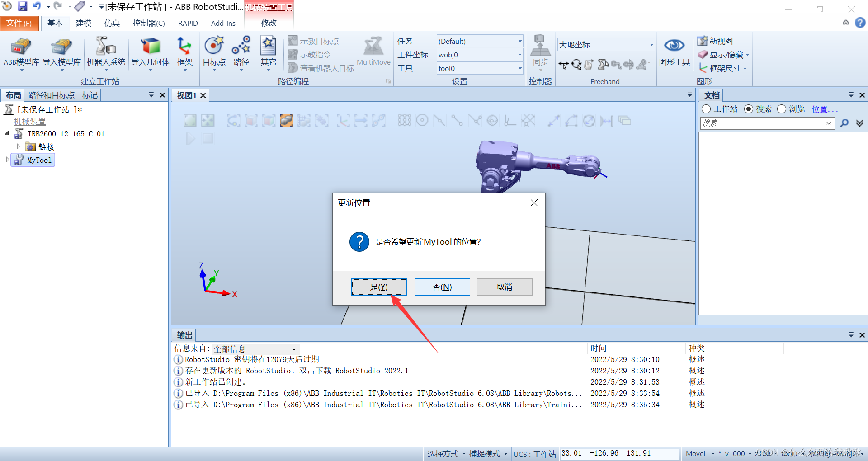
Task: Open the 工件坐标 wobj0 dropdown
Action: pyautogui.click(x=519, y=55)
